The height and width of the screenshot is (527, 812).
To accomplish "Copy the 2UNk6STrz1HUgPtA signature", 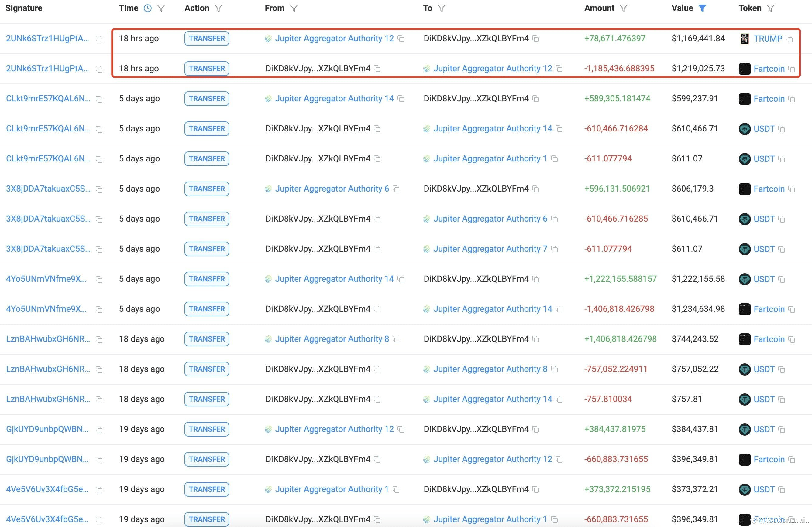I will pyautogui.click(x=98, y=39).
